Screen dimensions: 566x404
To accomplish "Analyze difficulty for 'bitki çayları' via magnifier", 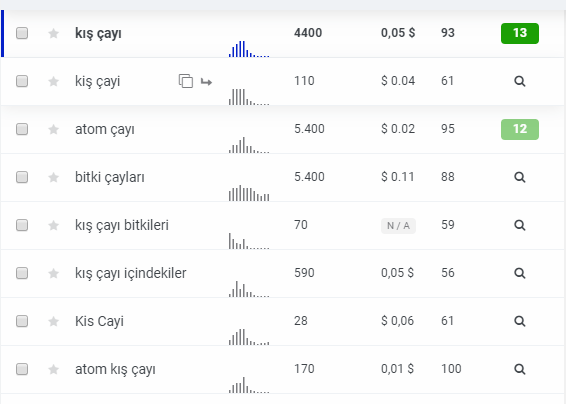I will click(519, 177).
